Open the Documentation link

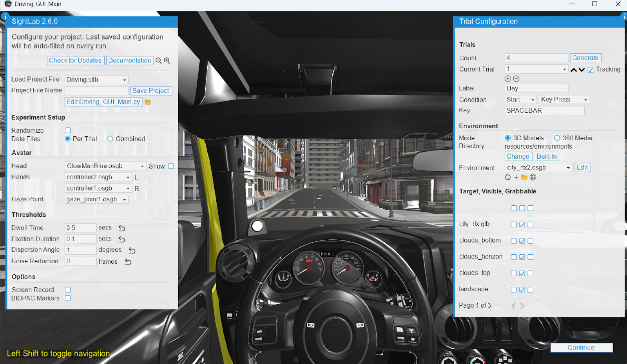[x=130, y=61]
